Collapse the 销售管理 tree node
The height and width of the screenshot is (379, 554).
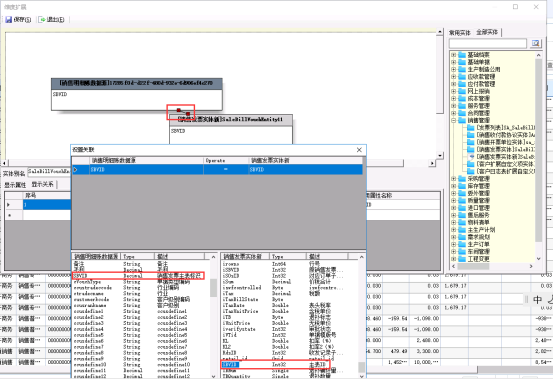tap(454, 120)
